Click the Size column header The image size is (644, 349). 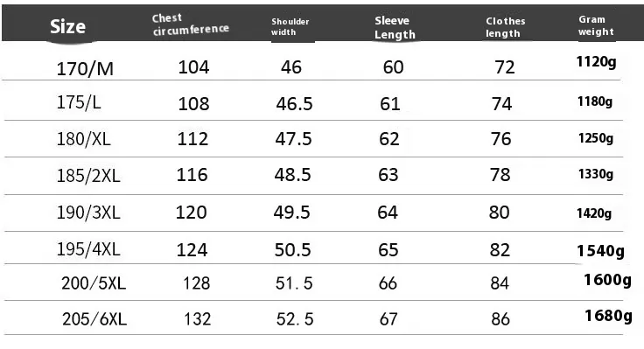coord(67,27)
